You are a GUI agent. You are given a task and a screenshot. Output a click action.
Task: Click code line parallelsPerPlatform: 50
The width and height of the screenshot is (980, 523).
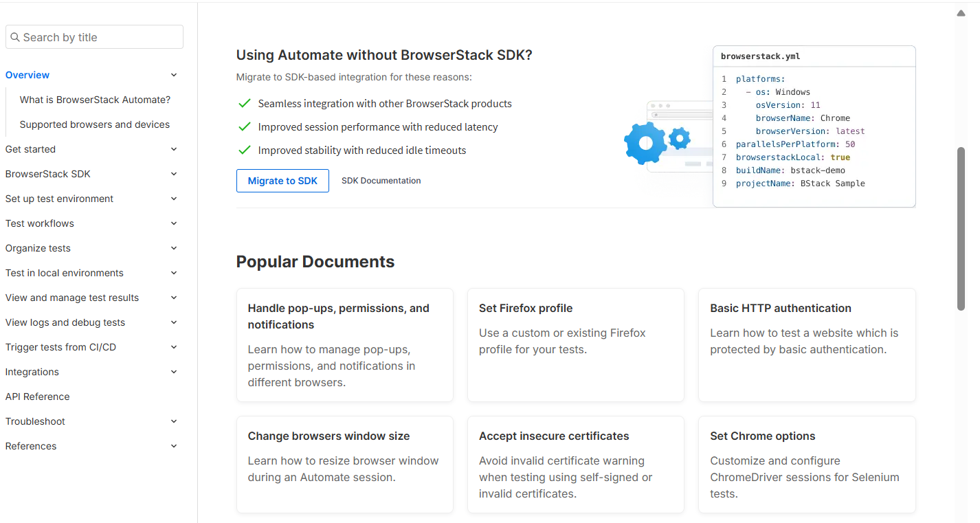(x=795, y=144)
